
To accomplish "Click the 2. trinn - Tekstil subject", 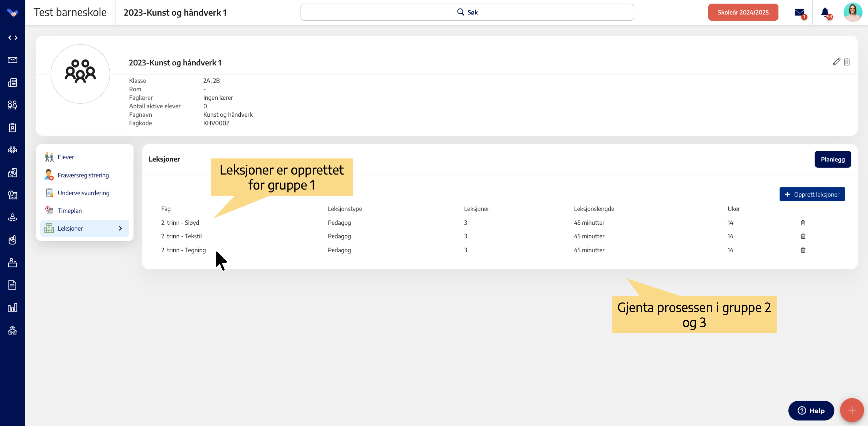I will click(x=181, y=236).
